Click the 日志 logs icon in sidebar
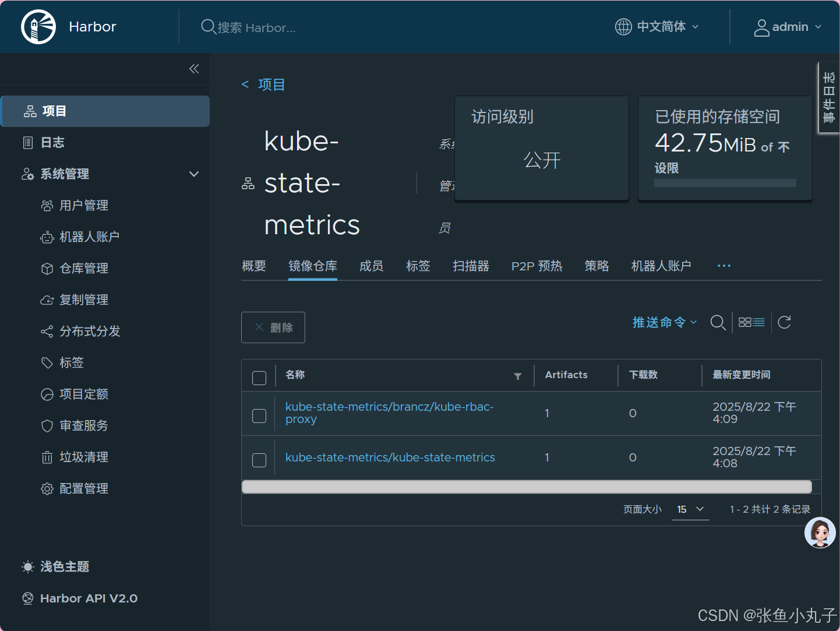Screen dimensions: 840x631 (28, 143)
